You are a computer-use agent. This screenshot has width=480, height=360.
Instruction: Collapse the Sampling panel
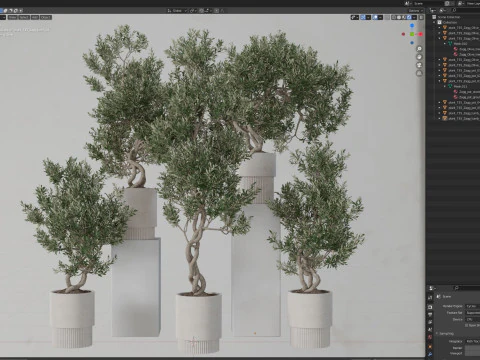point(445,333)
